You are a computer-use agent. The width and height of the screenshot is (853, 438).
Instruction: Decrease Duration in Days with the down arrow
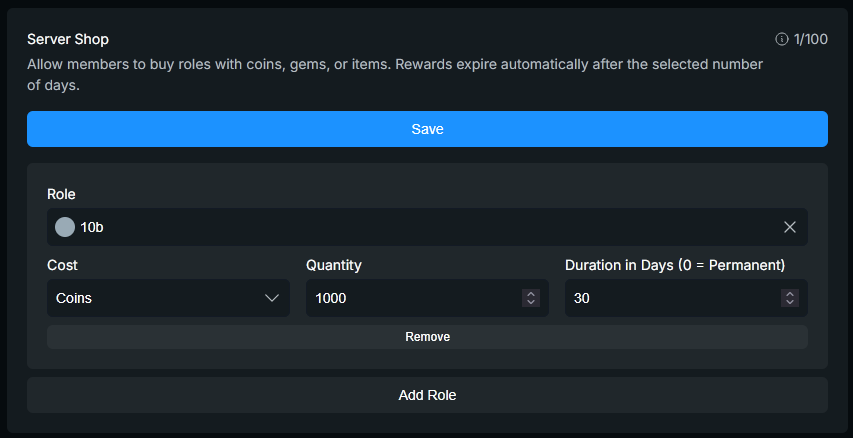click(790, 302)
